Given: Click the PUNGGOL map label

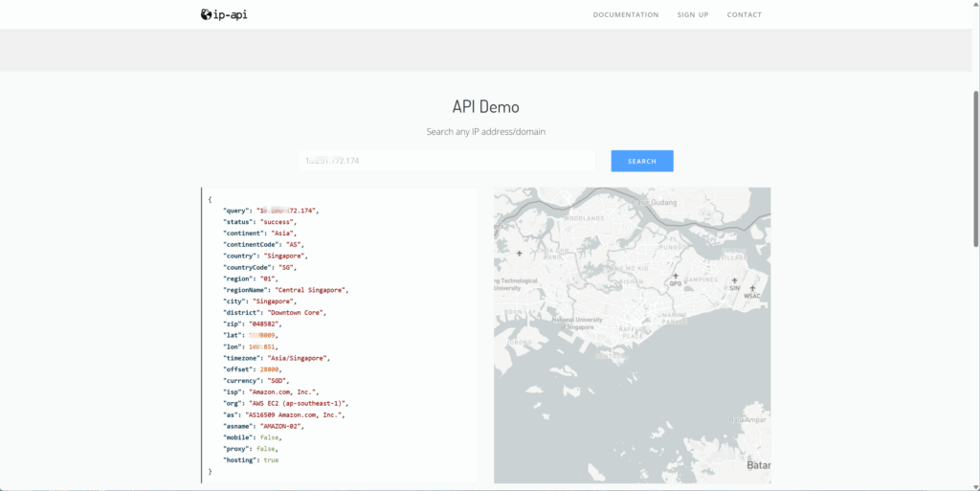Looking at the screenshot, I should [674, 247].
